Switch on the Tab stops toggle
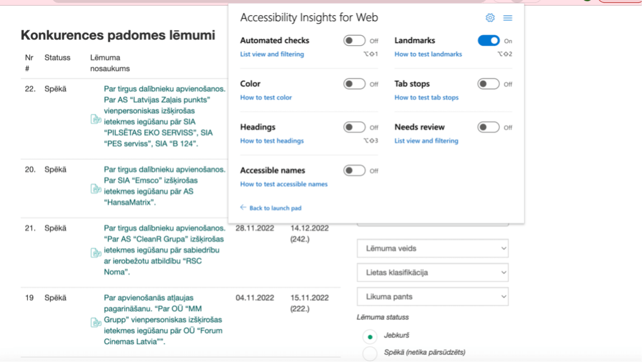This screenshot has width=644, height=364. 488,84
